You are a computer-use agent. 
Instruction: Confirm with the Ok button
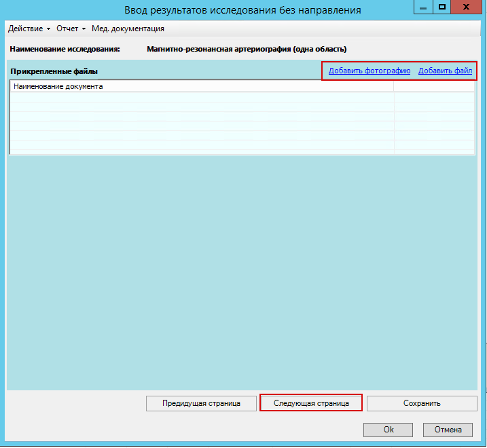tap(388, 430)
